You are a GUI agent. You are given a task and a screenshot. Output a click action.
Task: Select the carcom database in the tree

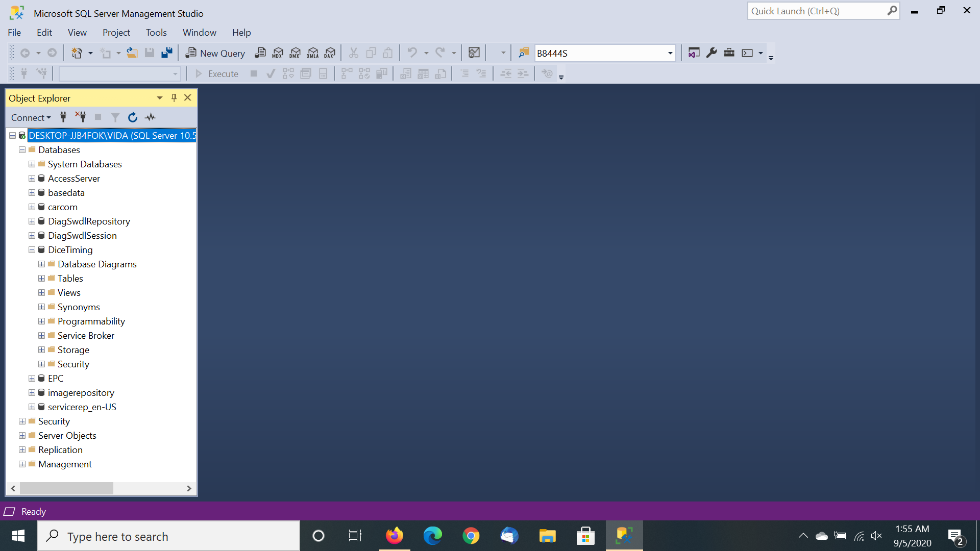click(x=62, y=207)
